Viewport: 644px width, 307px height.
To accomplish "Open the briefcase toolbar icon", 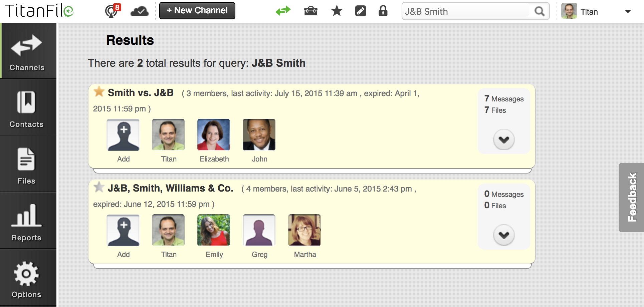I will click(310, 11).
